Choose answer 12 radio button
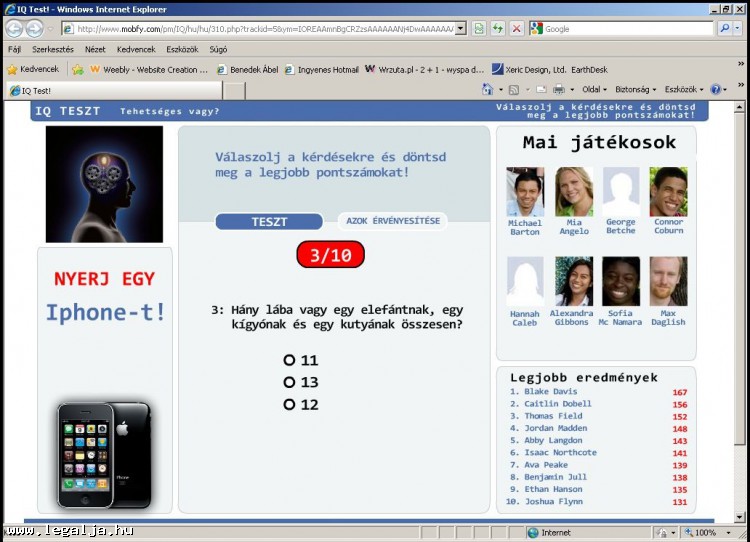This screenshot has width=750, height=542. coord(289,405)
